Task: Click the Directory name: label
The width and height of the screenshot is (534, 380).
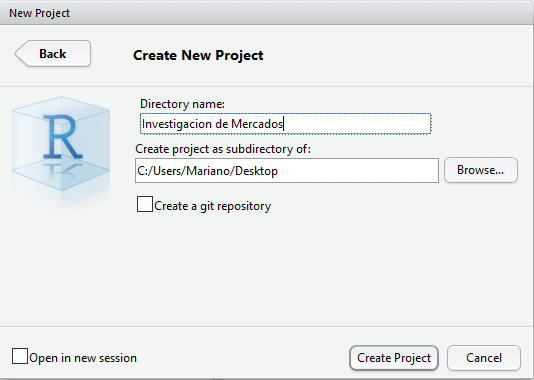Action: tap(182, 104)
